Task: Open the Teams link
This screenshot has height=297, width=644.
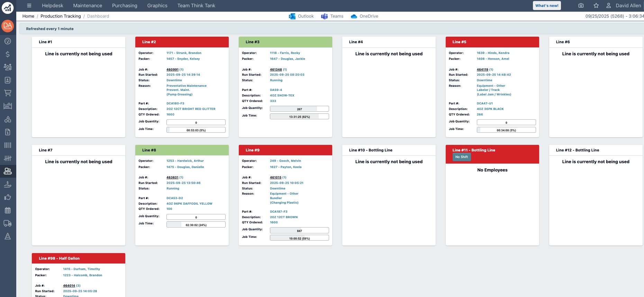Action: pos(332,16)
